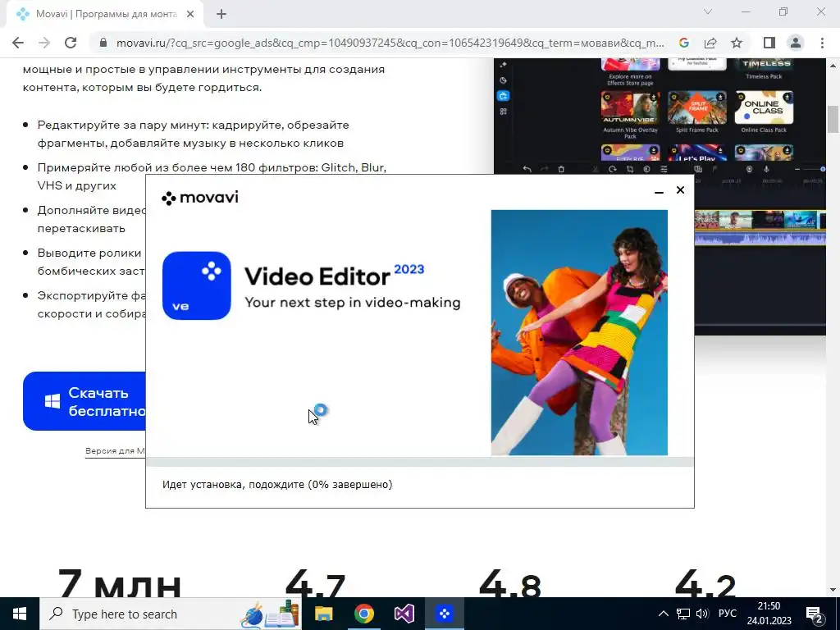
Task: Share this page using the share icon
Action: pyautogui.click(x=710, y=43)
